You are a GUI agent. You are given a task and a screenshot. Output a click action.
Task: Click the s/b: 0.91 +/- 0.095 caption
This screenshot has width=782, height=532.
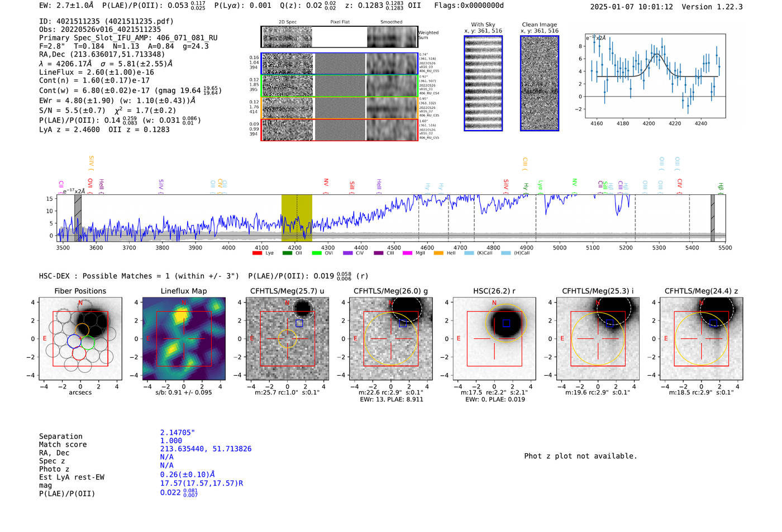coord(184,392)
